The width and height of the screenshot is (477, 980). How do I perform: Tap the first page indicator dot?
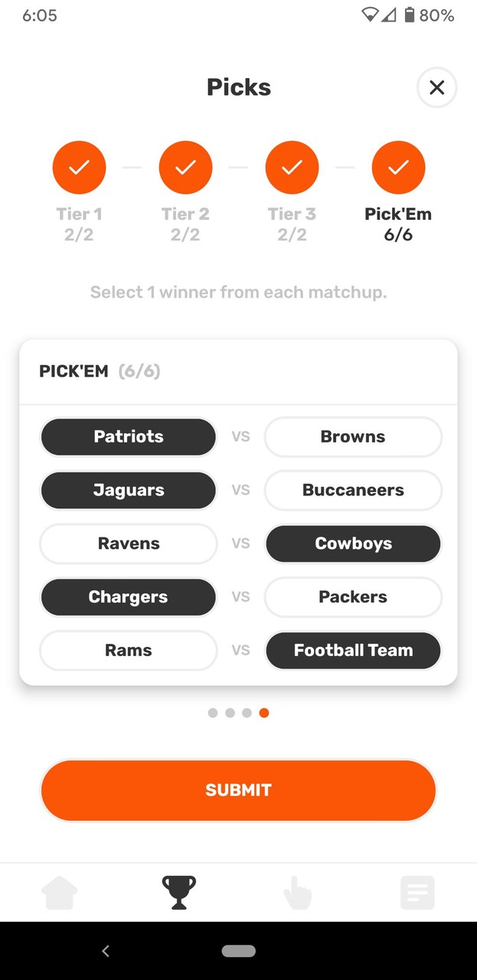(213, 713)
